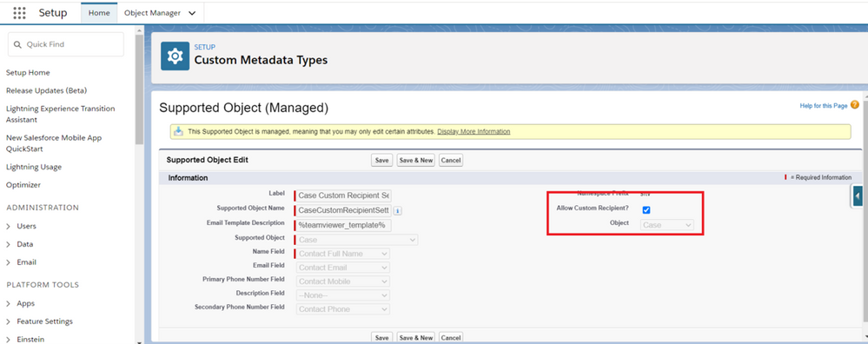Open the Name Field dropdown
868x344 pixels.
343,254
